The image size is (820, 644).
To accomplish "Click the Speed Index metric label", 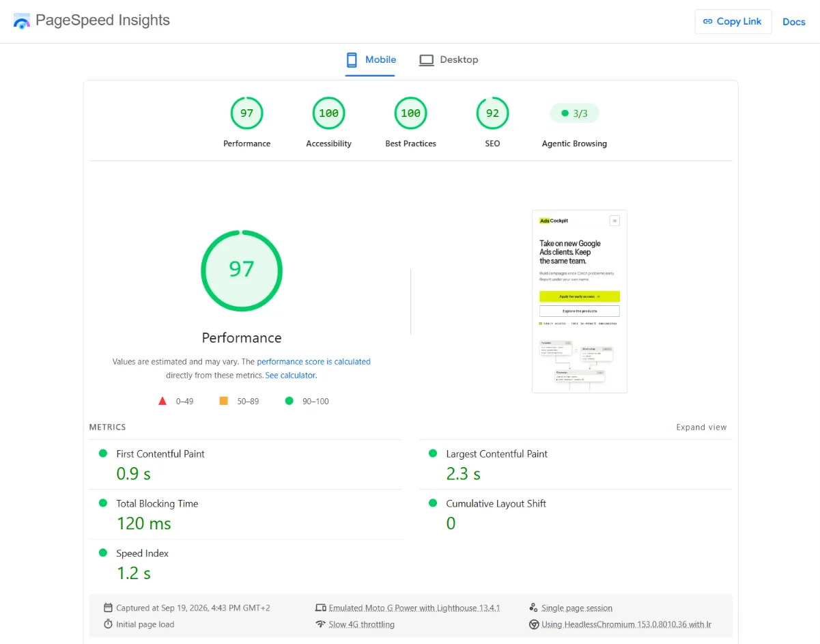I will click(142, 553).
